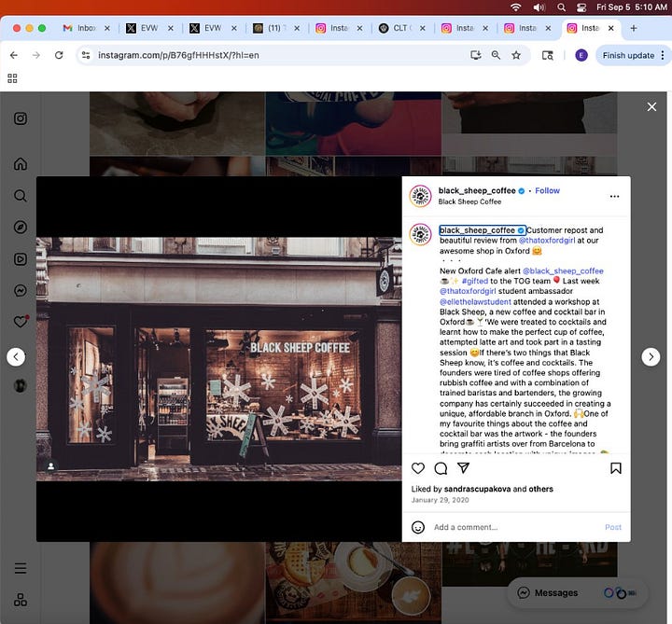
Task: Open the @black_sheep_coffee mention in the caption
Action: click(x=563, y=270)
